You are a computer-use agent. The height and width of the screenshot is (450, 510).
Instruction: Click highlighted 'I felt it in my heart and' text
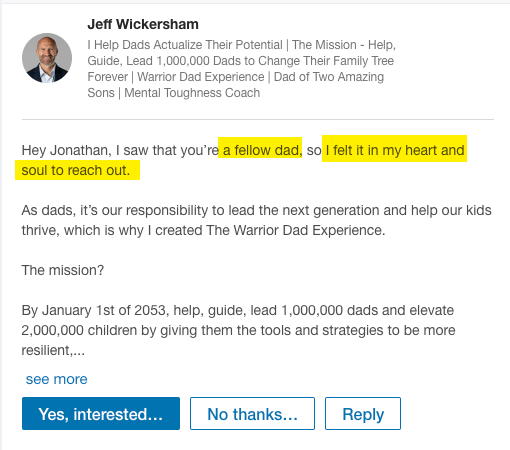click(395, 150)
